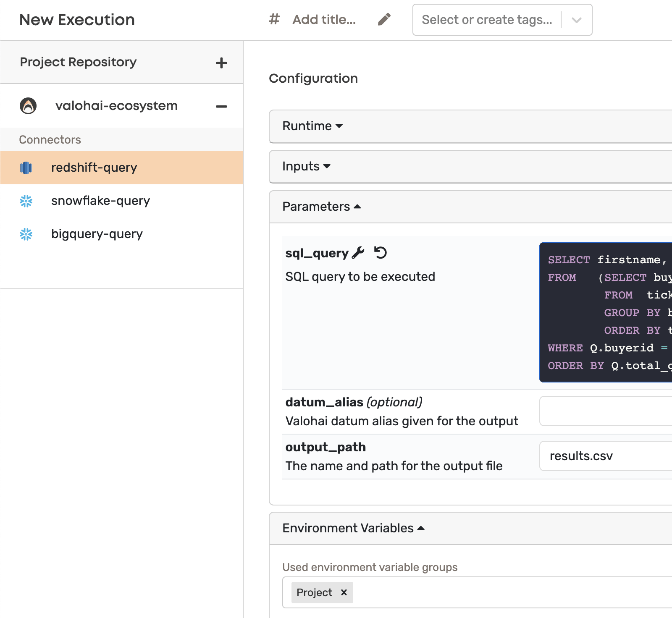Click the snowflake icon beside bigquery-query
The height and width of the screenshot is (618, 672).
tap(26, 234)
